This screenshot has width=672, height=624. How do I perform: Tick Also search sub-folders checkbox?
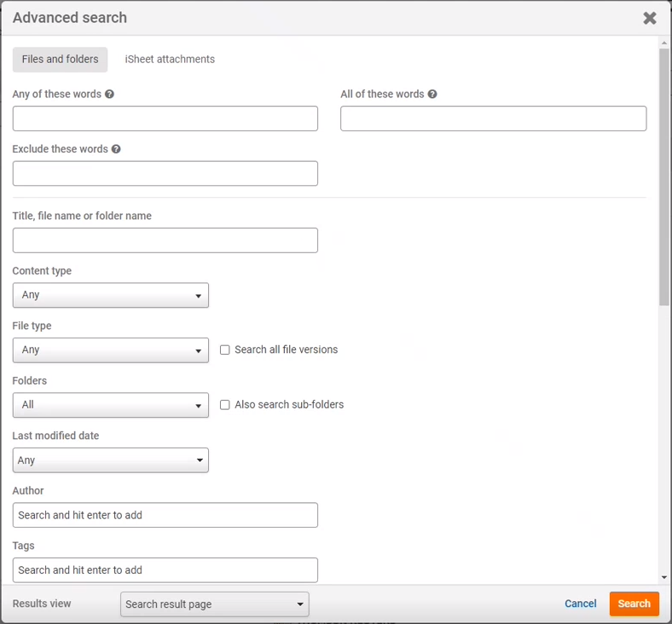(x=225, y=405)
